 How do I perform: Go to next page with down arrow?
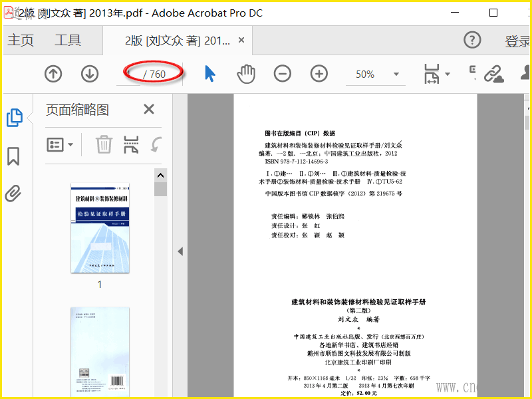click(x=90, y=74)
